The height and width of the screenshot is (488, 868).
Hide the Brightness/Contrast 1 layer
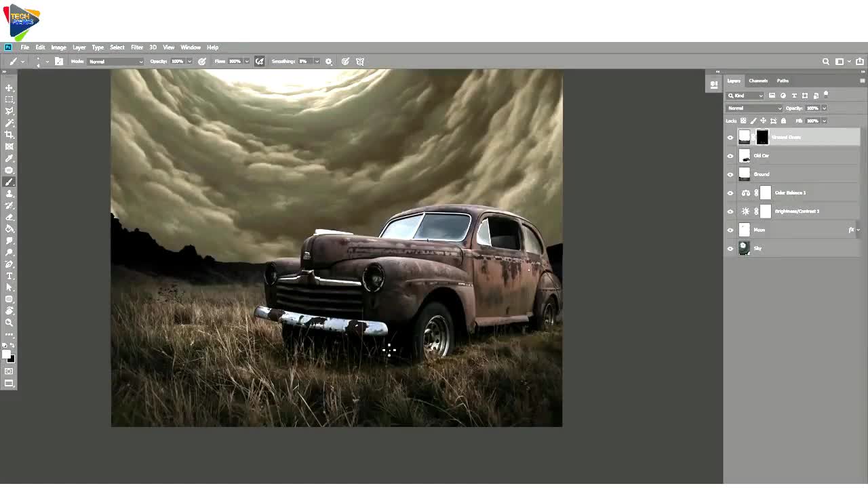coord(730,211)
